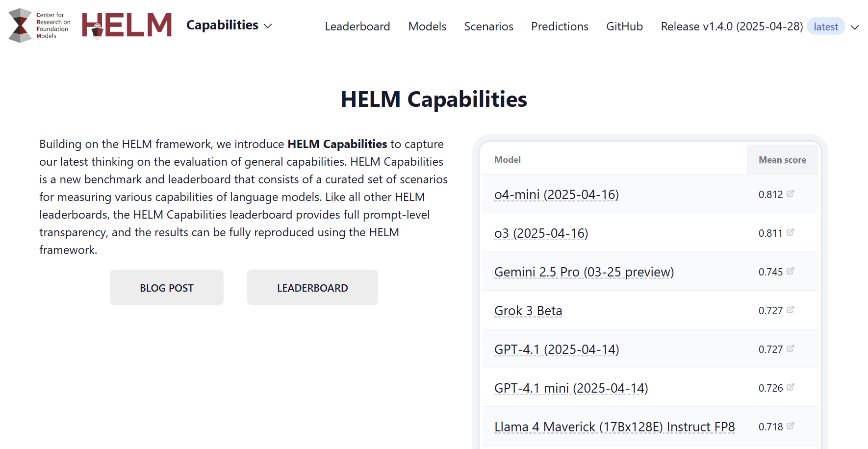Click the 0.811 score value

pyautogui.click(x=770, y=233)
